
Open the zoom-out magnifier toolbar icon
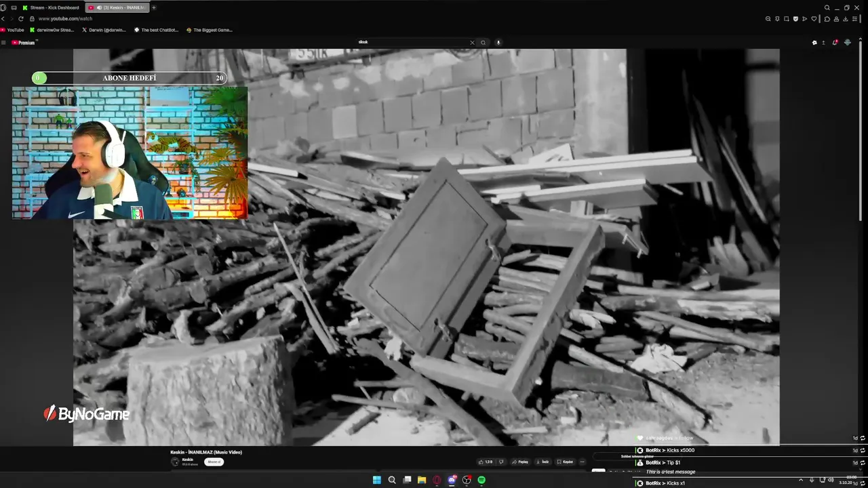coord(768,19)
